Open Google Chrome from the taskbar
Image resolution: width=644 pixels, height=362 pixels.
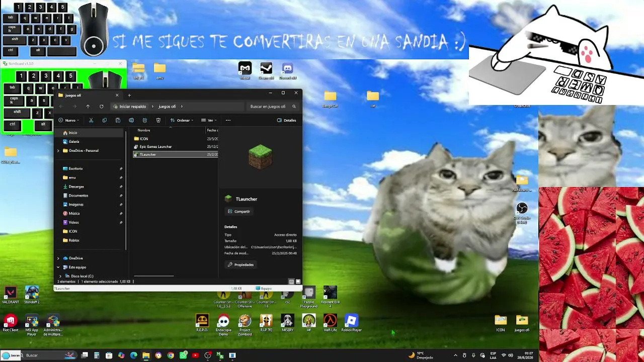(x=171, y=355)
